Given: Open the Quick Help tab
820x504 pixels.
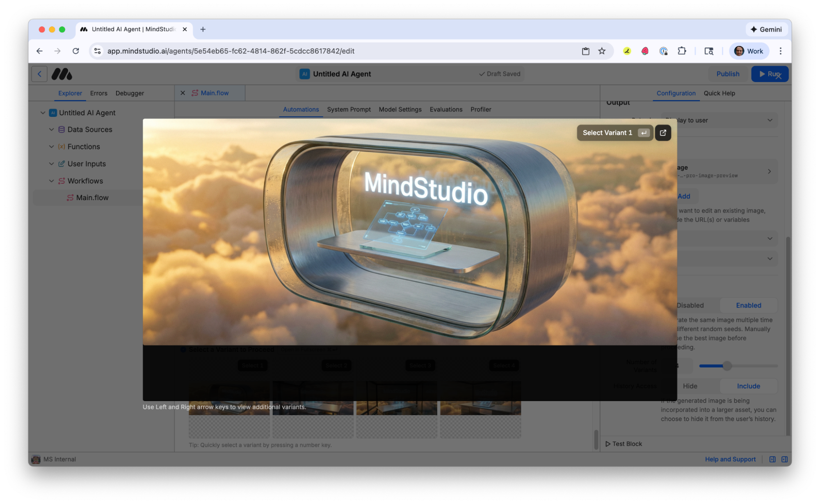Looking at the screenshot, I should pos(719,93).
